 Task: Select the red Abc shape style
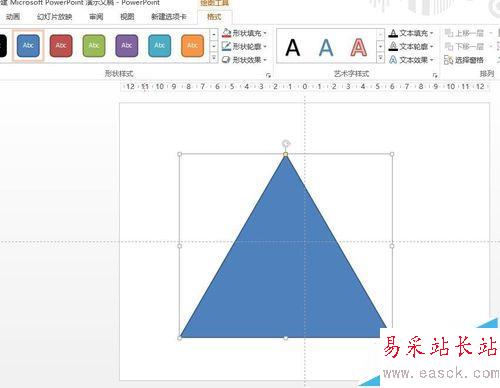pos(61,46)
